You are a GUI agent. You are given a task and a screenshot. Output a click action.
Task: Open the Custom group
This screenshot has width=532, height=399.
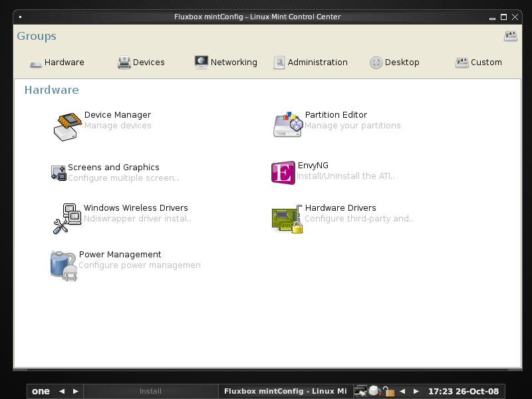478,63
